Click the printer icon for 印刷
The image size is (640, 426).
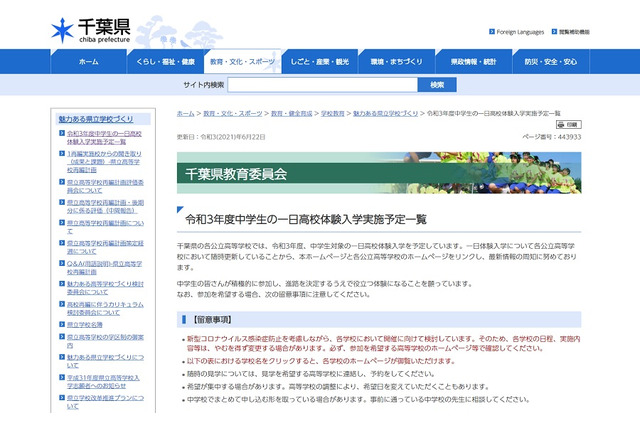pos(561,124)
